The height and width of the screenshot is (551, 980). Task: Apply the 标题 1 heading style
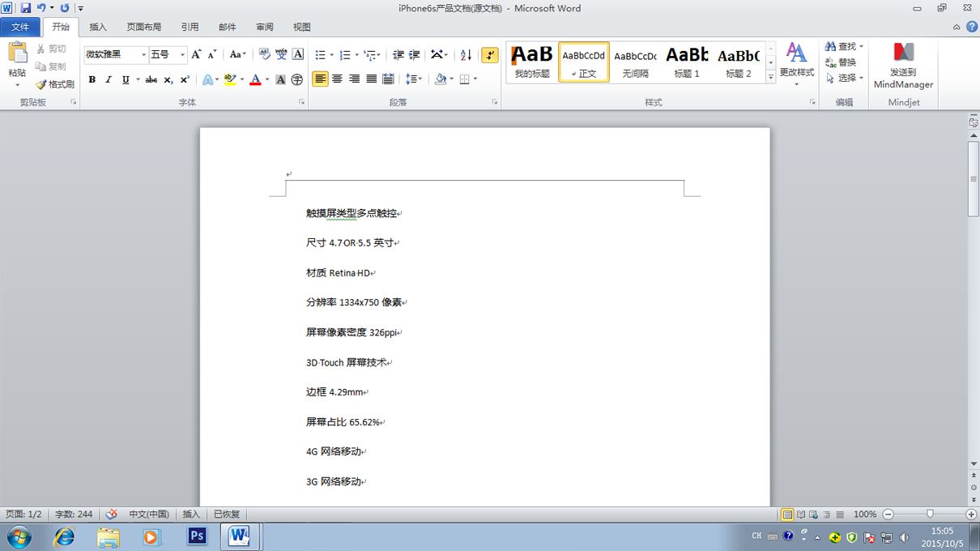pyautogui.click(x=687, y=62)
